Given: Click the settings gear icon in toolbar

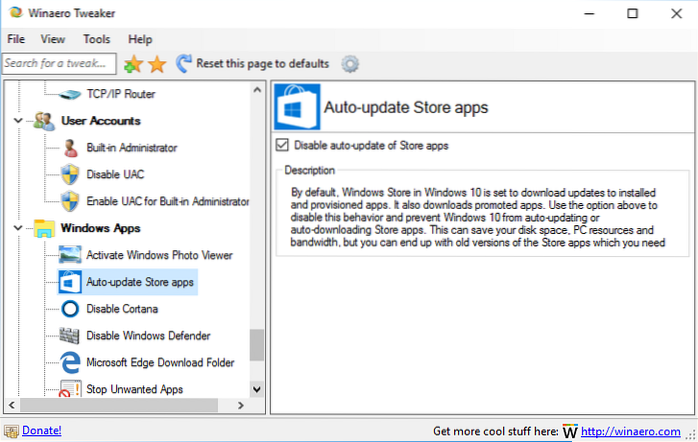Looking at the screenshot, I should [x=350, y=64].
